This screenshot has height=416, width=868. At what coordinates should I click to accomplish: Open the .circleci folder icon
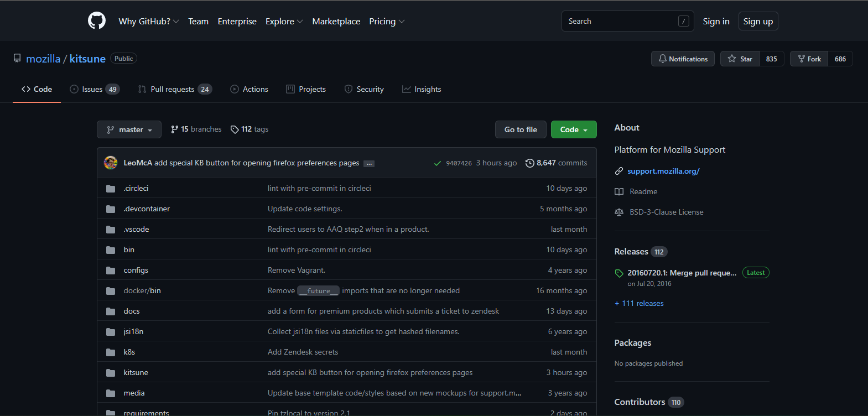(111, 189)
